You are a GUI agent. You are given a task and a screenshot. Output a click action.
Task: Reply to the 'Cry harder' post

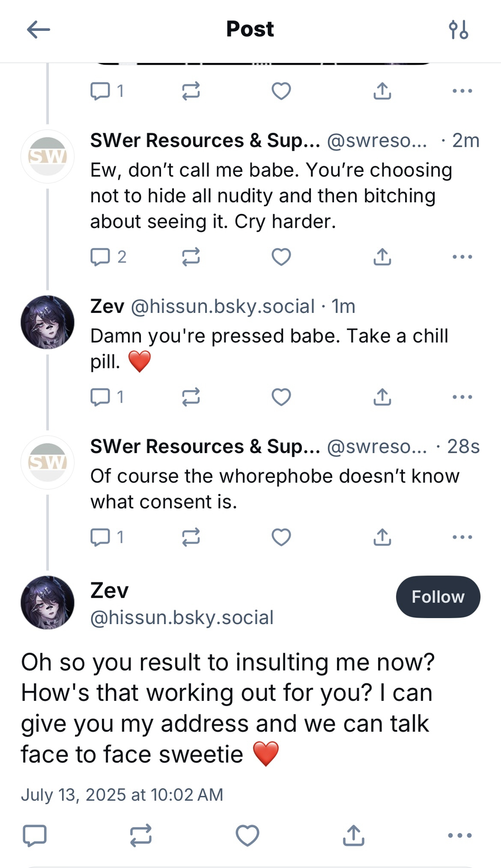tap(100, 257)
